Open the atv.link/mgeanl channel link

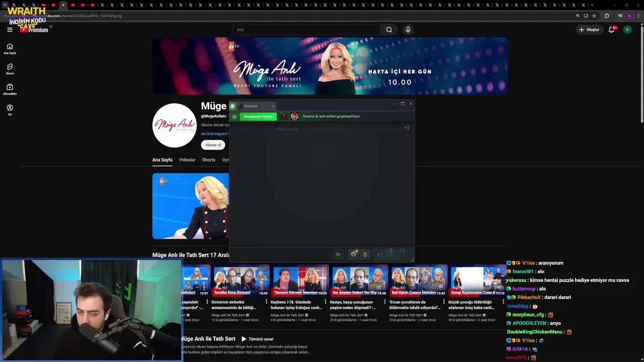214,134
